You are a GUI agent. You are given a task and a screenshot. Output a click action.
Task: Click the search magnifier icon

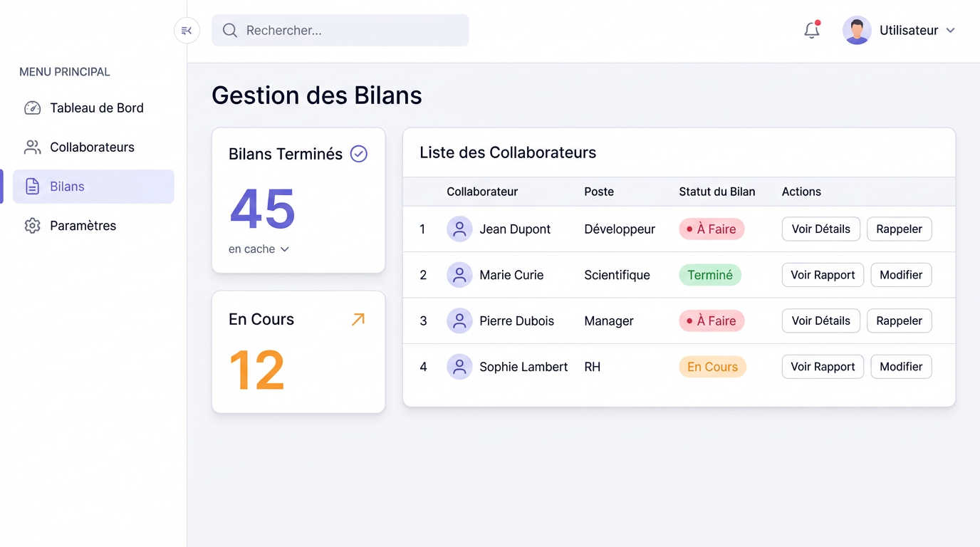(x=230, y=31)
